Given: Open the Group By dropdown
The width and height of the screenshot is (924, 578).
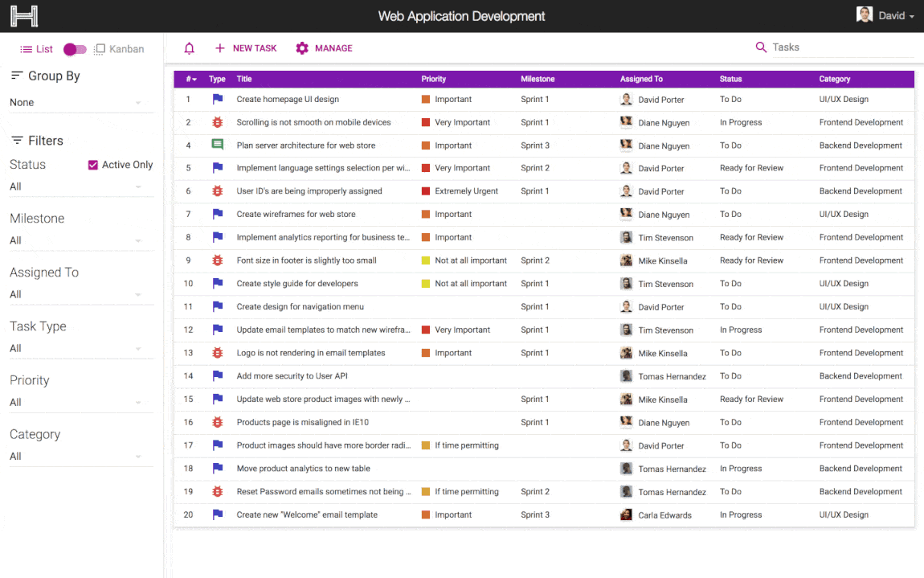Looking at the screenshot, I should [x=76, y=103].
